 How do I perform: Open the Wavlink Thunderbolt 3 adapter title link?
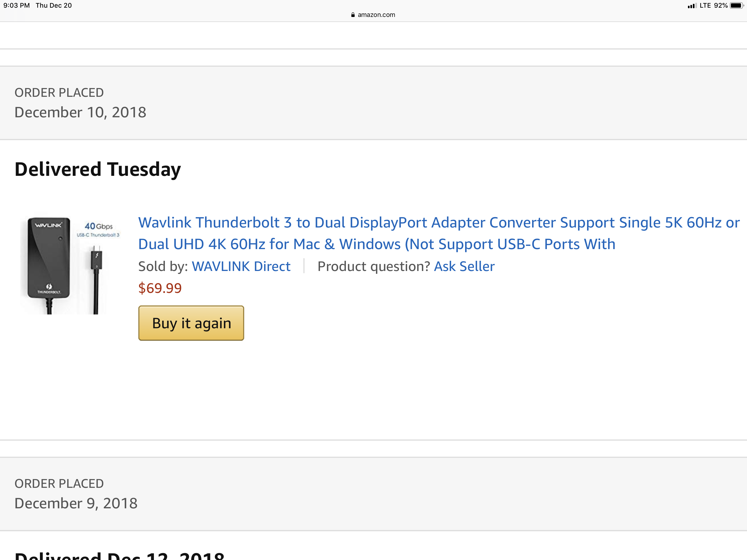tap(377, 233)
